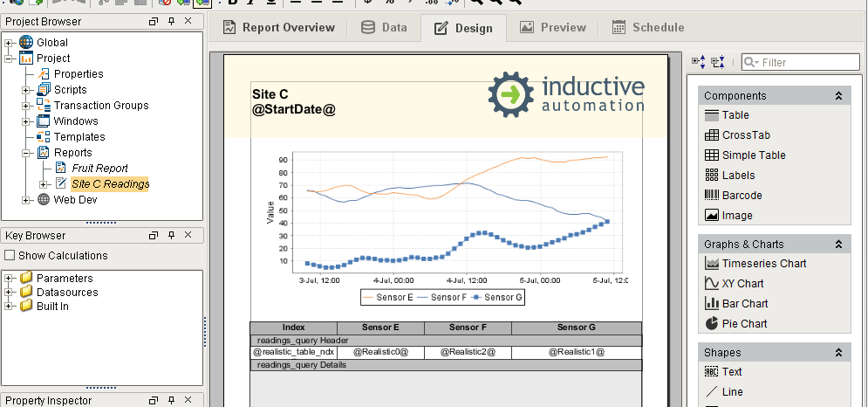Select the Timeseries Chart component

(x=763, y=263)
